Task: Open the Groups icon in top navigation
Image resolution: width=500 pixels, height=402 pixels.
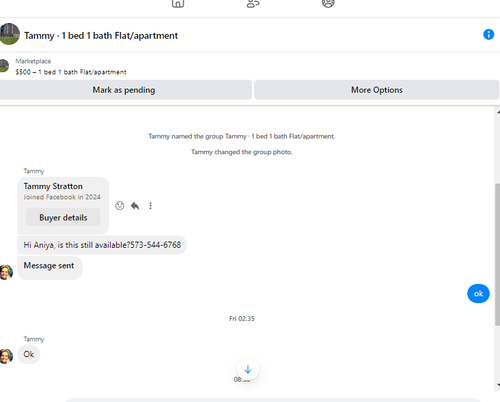Action: coord(253,3)
